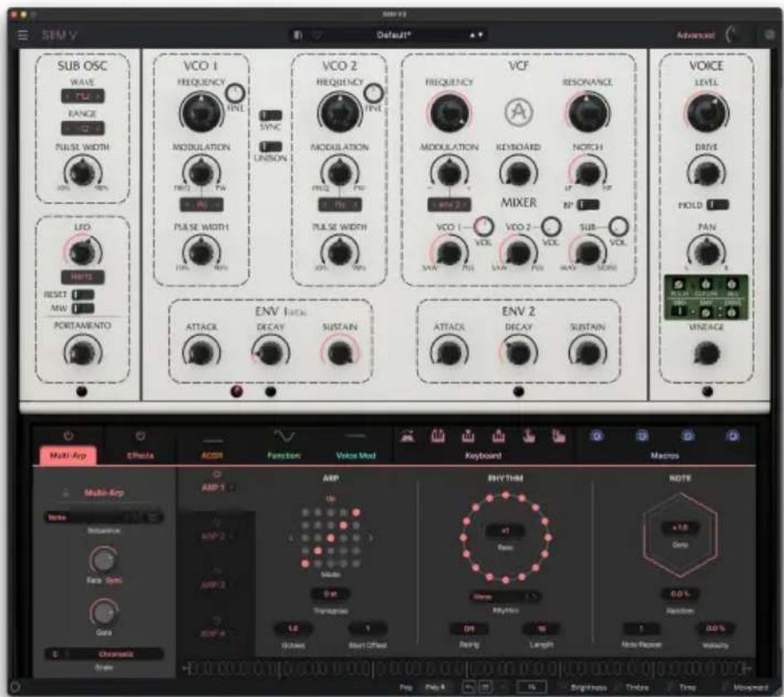The height and width of the screenshot is (697, 784).
Task: Click the modulation jack below ENV 2
Action: tap(519, 392)
